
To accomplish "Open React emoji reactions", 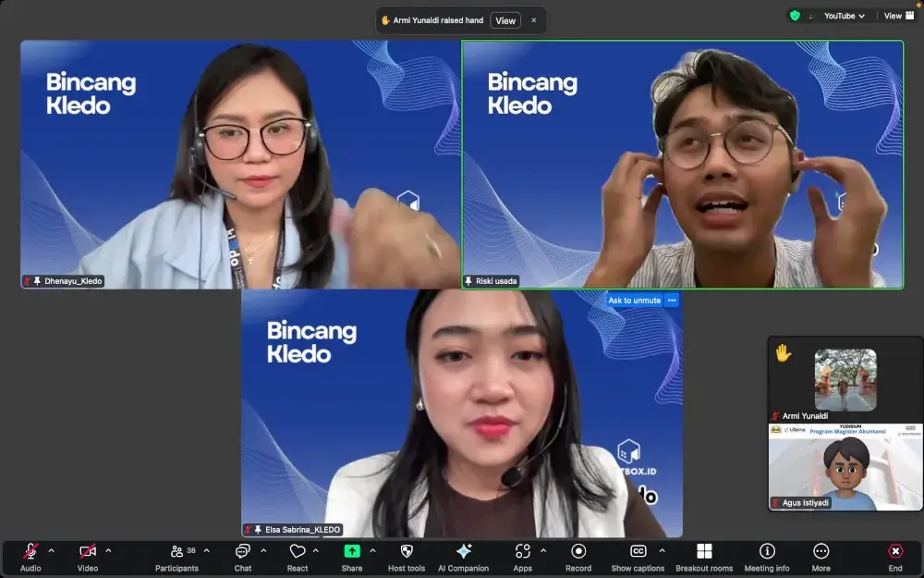I will click(298, 558).
